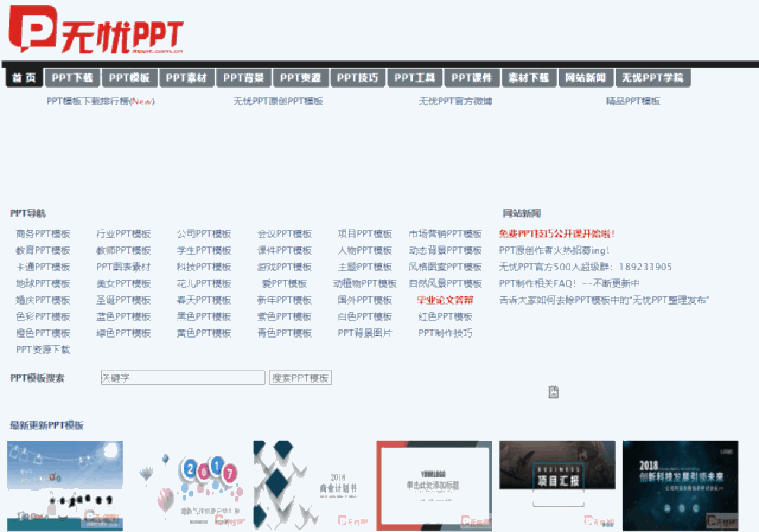Switch to the PPT模板 nav tab

tap(129, 78)
